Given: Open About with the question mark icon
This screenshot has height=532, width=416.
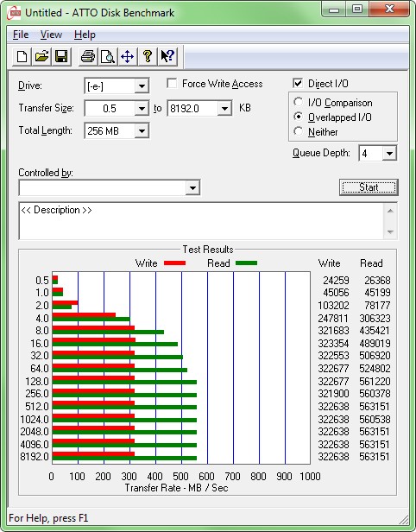Looking at the screenshot, I should (x=148, y=56).
